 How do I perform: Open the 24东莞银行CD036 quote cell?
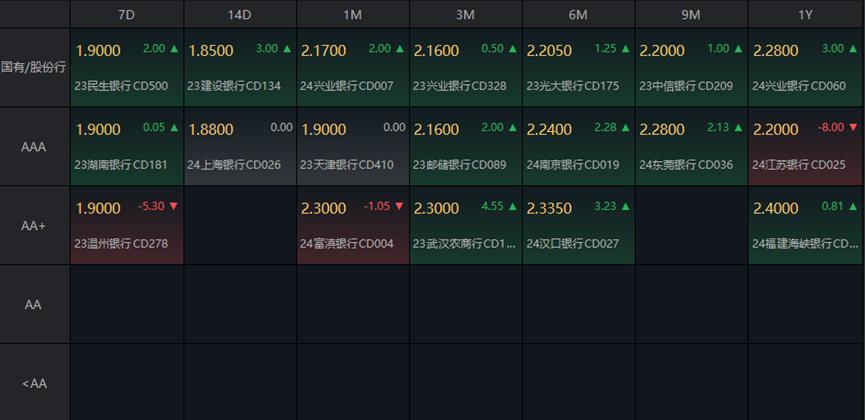tap(691, 147)
